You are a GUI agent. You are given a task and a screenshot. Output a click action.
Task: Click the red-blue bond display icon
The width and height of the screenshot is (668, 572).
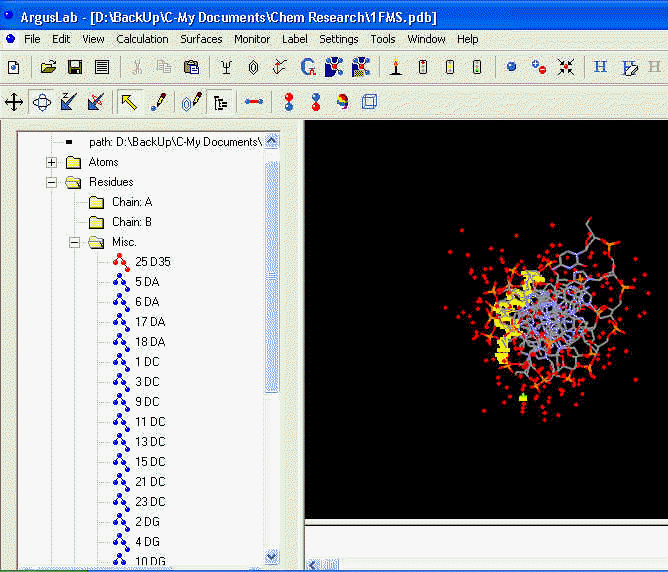coord(254,102)
